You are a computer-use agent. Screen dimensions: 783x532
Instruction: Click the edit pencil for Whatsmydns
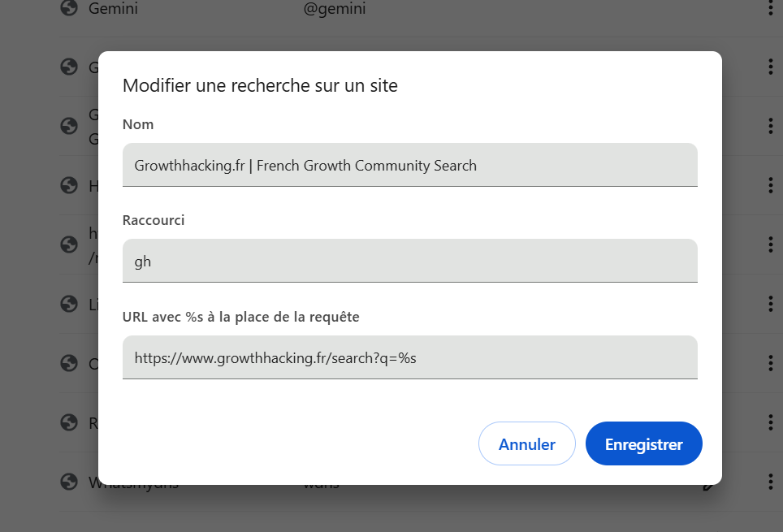pos(709,485)
